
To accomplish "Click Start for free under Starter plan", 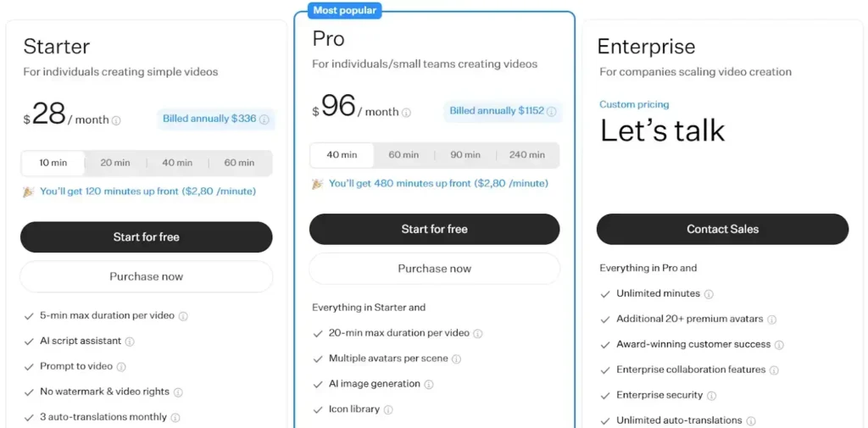I will coord(146,237).
